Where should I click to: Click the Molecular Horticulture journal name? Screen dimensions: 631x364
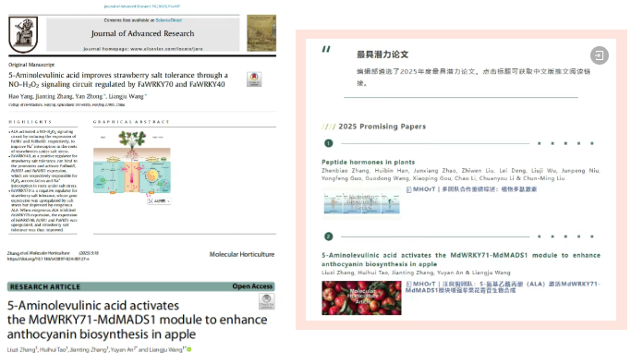click(x=242, y=254)
